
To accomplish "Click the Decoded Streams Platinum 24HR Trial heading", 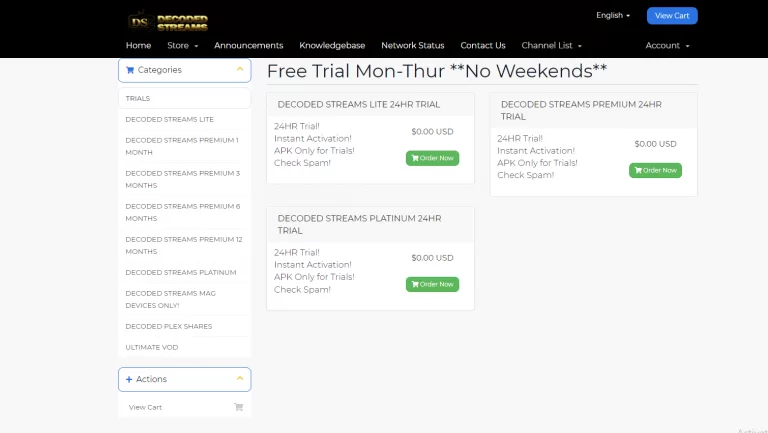I will [x=359, y=224].
